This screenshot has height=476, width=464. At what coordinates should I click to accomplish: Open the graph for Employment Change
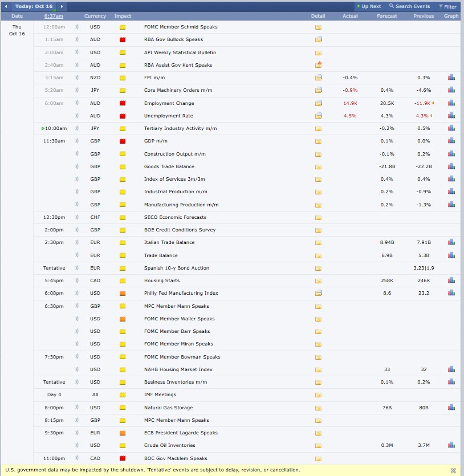[x=451, y=103]
